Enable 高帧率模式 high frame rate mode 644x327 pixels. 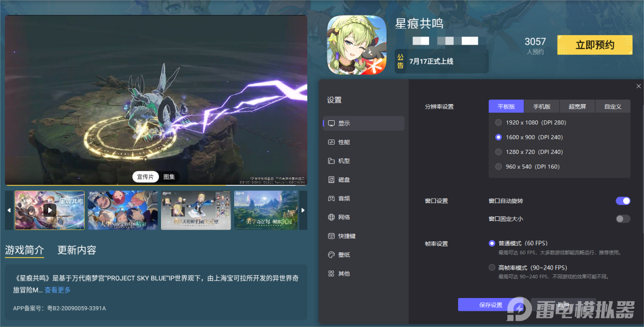492,267
